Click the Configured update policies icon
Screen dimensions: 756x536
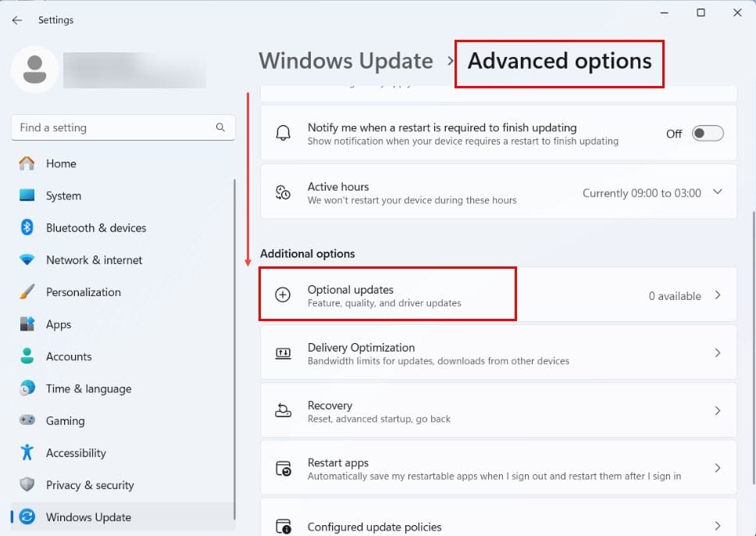point(283,527)
